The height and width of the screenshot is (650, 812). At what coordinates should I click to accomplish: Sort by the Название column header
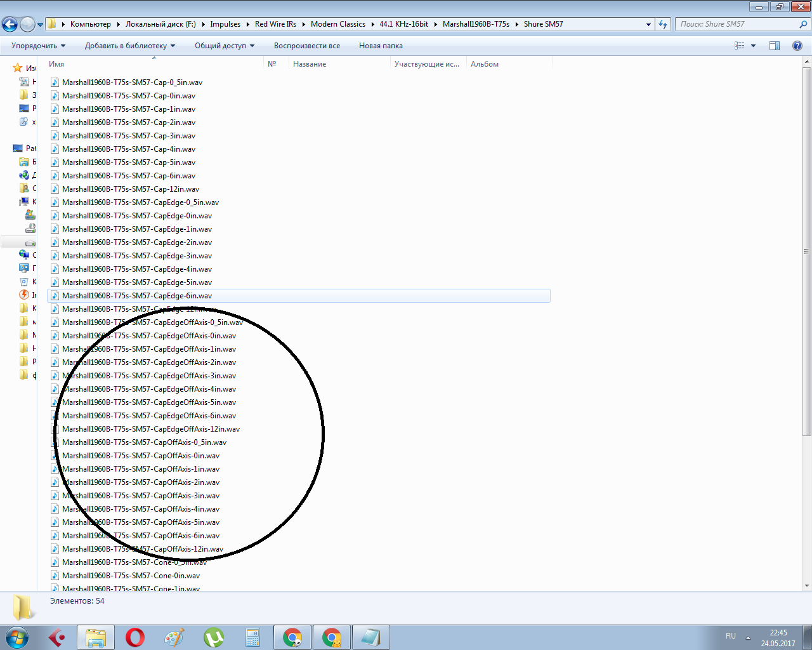coord(339,64)
